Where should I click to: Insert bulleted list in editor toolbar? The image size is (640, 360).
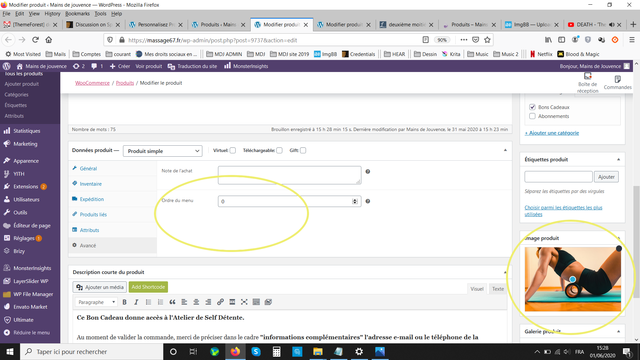click(x=148, y=302)
